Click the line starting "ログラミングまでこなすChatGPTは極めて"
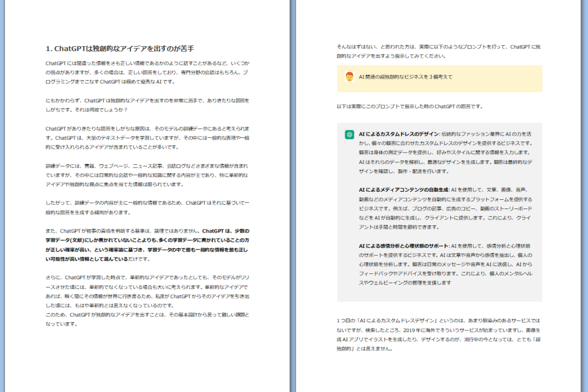The height and width of the screenshot is (392, 588). tap(110, 82)
